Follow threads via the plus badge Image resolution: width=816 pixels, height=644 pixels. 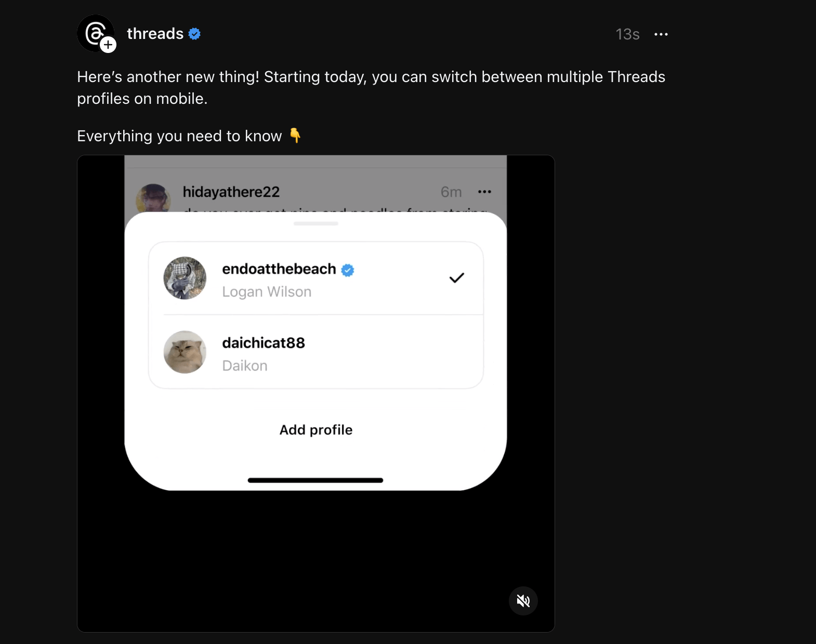(x=108, y=45)
